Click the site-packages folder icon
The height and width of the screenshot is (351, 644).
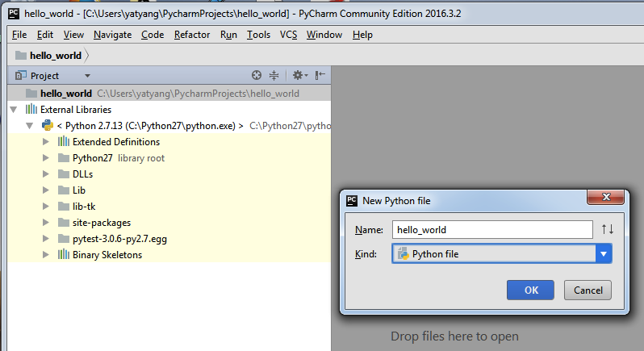[x=63, y=222]
